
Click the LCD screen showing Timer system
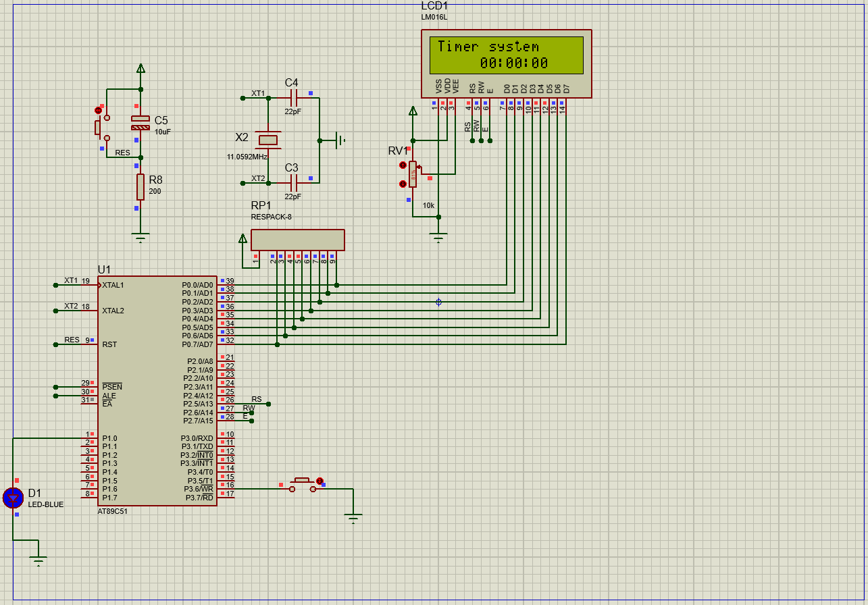click(x=507, y=55)
